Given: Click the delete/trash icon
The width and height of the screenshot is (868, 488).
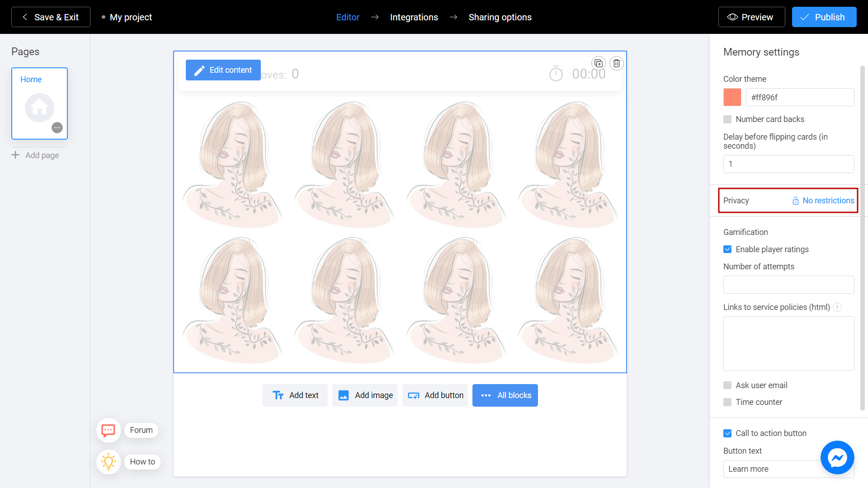Looking at the screenshot, I should (x=617, y=63).
